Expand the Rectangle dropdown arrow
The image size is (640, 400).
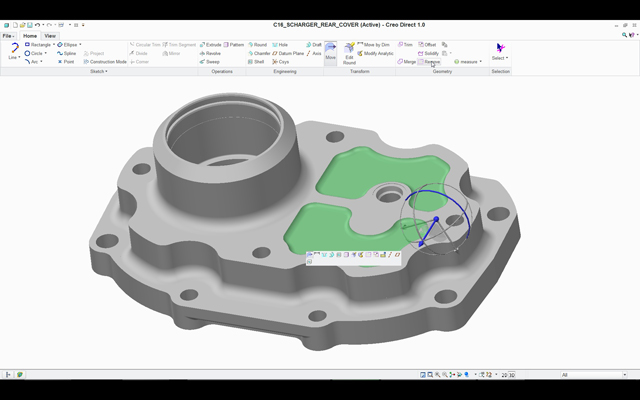click(x=54, y=45)
